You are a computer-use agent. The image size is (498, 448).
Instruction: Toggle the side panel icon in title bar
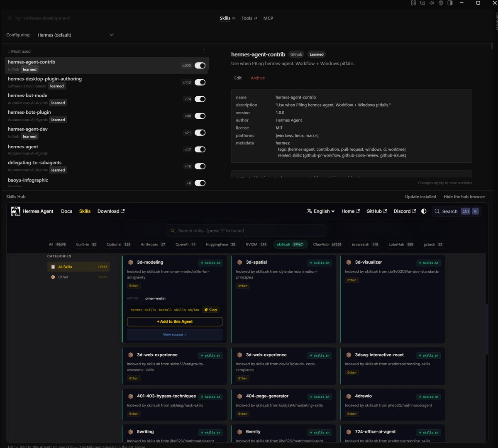pyautogui.click(x=450, y=3)
